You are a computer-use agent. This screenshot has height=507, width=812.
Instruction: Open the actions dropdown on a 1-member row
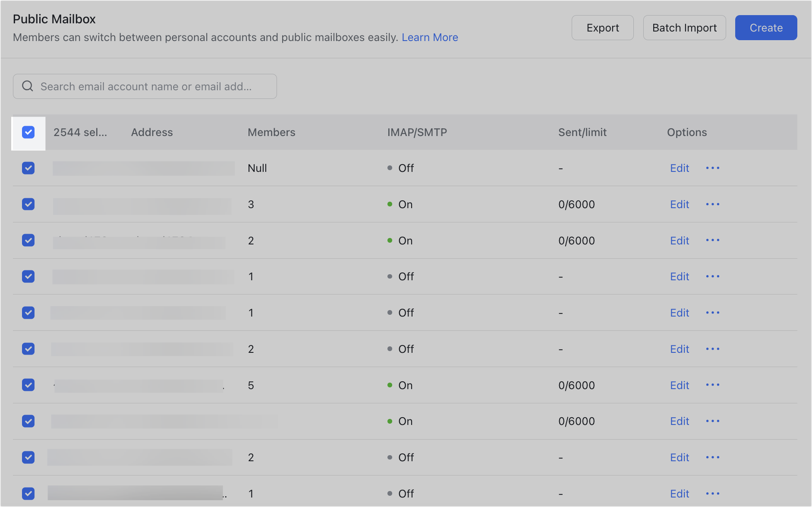click(712, 276)
